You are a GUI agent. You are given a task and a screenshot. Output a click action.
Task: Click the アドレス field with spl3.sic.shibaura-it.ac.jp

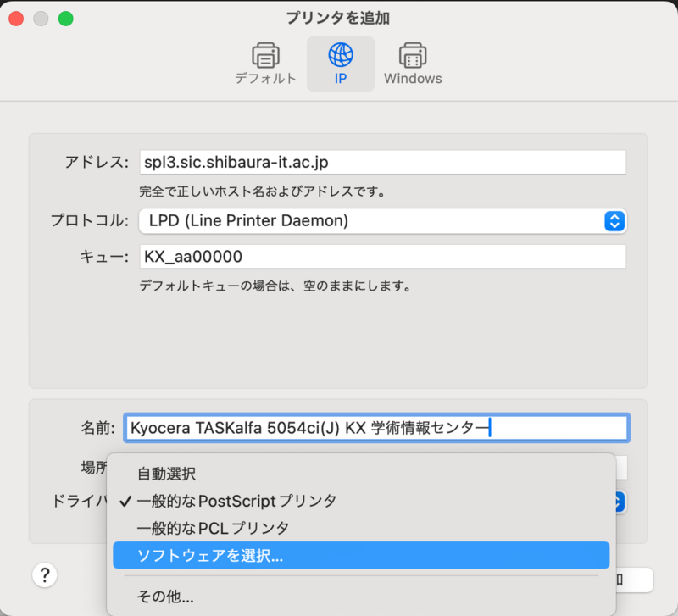pos(381,162)
